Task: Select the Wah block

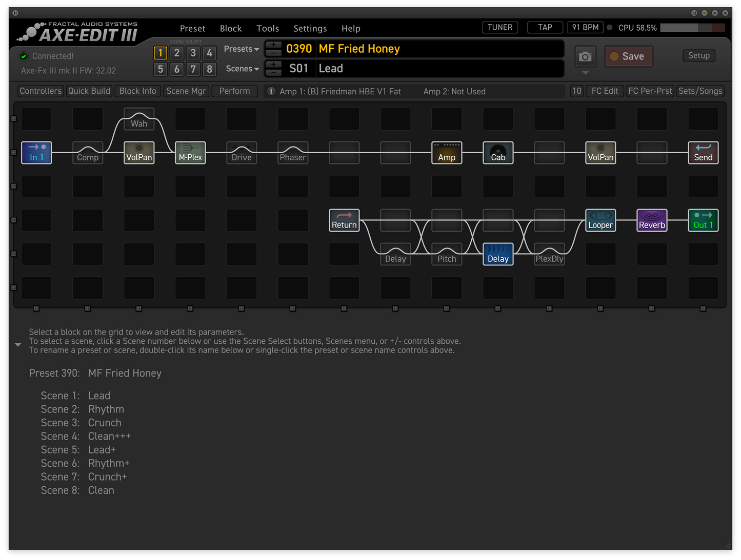Action: 139,119
